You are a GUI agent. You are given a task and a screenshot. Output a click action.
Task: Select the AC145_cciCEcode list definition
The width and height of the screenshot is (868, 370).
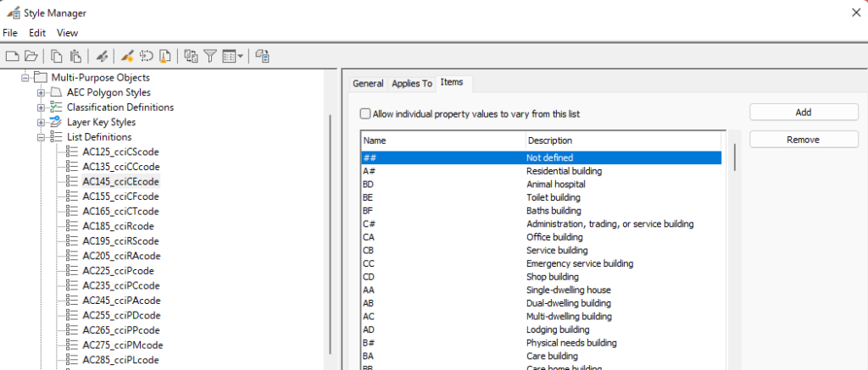point(120,181)
